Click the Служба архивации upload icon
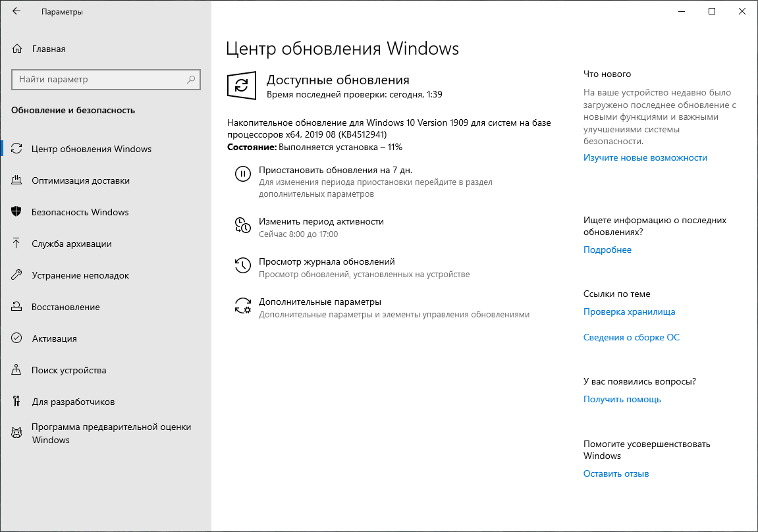This screenshot has width=758, height=532. point(15,244)
